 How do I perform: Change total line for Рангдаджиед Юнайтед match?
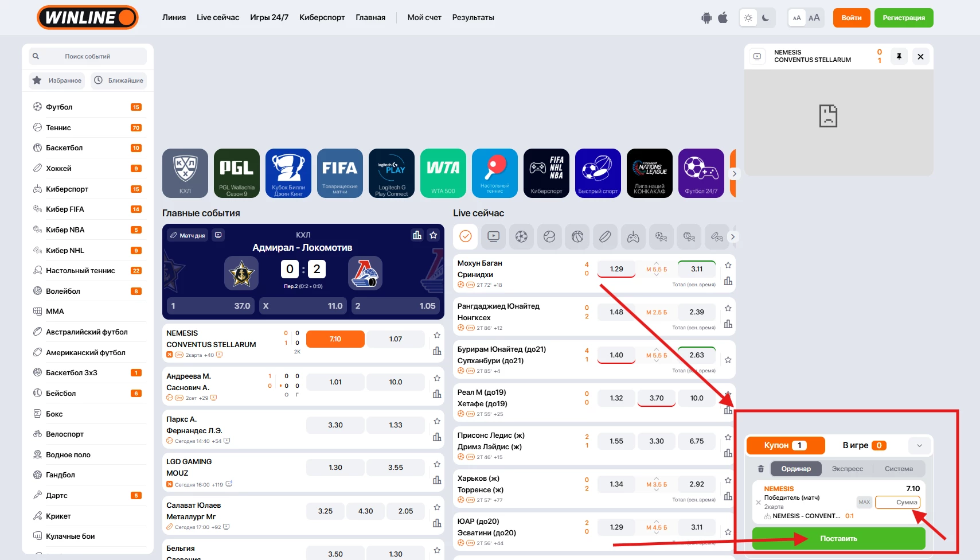pos(657,312)
